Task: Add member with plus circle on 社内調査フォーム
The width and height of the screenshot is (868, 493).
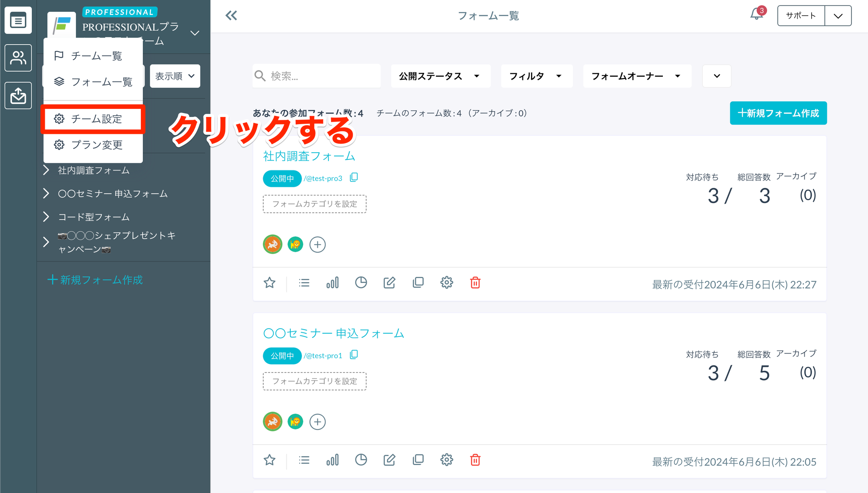Action: (x=317, y=245)
